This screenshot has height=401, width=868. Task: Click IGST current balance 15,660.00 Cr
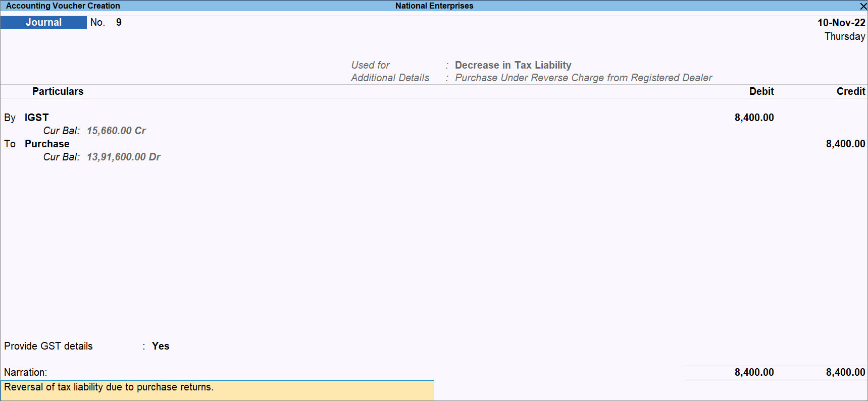116,131
